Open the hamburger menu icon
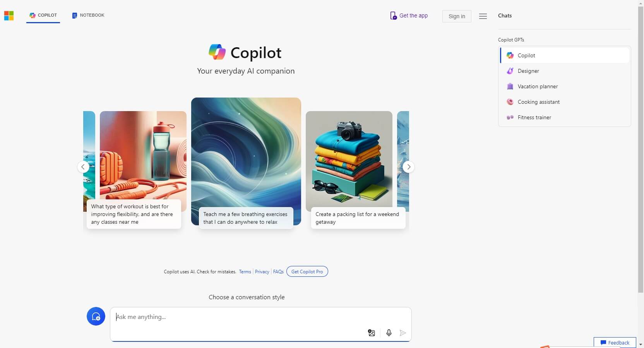The height and width of the screenshot is (348, 644). click(483, 16)
